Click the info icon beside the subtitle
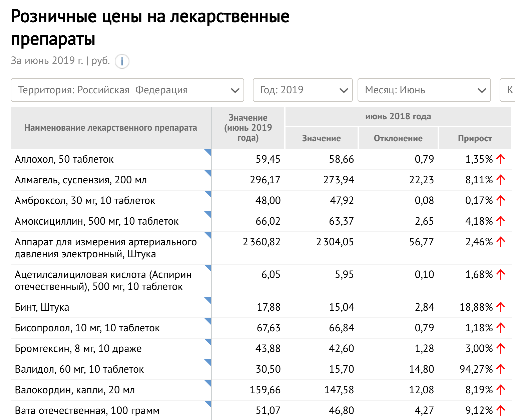This screenshot has height=420, width=515. (122, 61)
